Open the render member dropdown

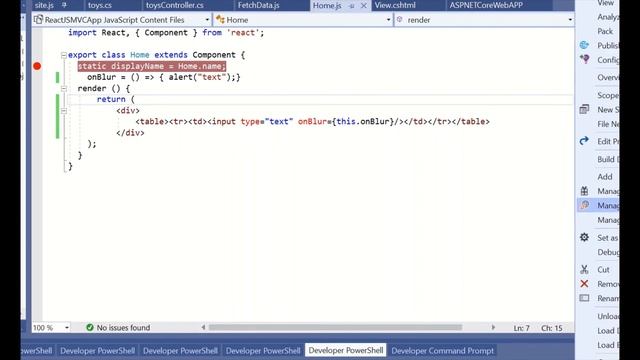coord(570,20)
